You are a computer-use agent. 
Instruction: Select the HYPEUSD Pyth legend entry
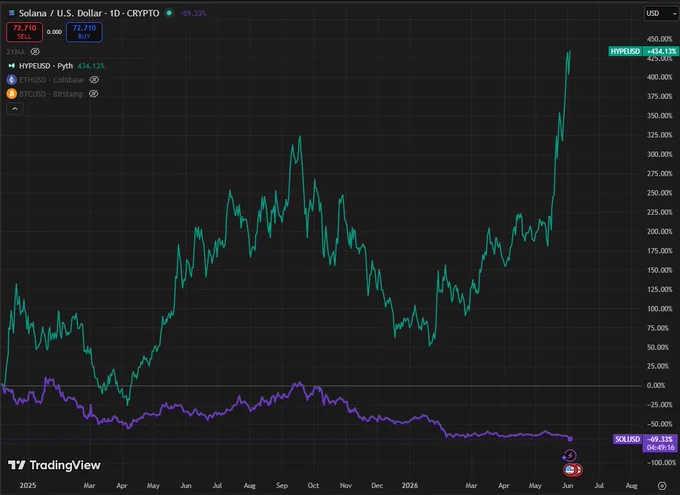pos(46,66)
